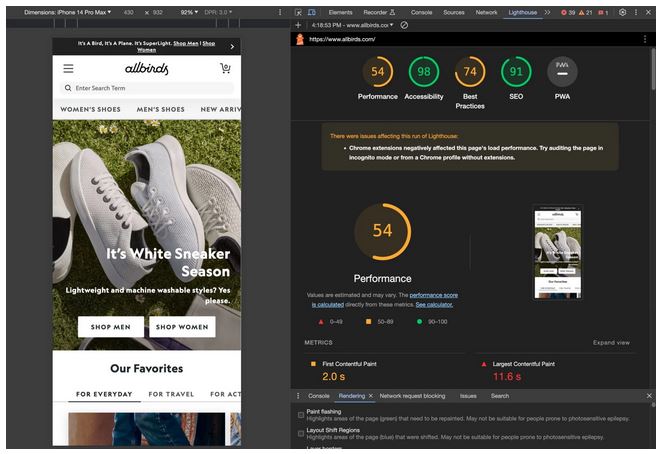Image resolution: width=661 pixels, height=454 pixels.
Task: Open the Sources tab
Action: pyautogui.click(x=454, y=12)
